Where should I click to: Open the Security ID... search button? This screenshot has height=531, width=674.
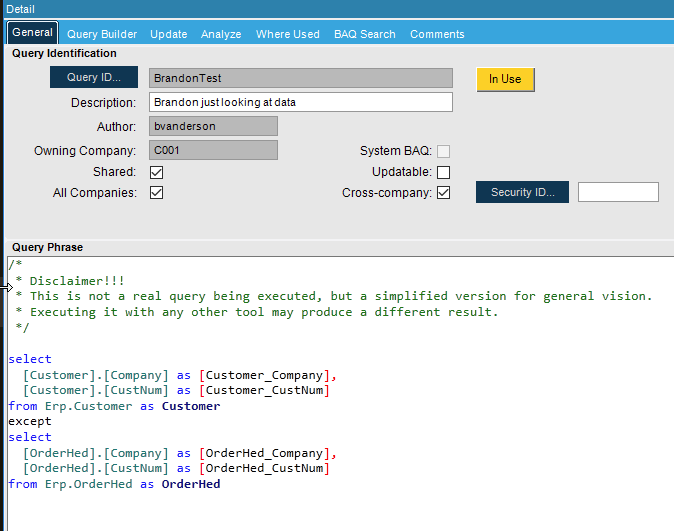click(x=522, y=192)
